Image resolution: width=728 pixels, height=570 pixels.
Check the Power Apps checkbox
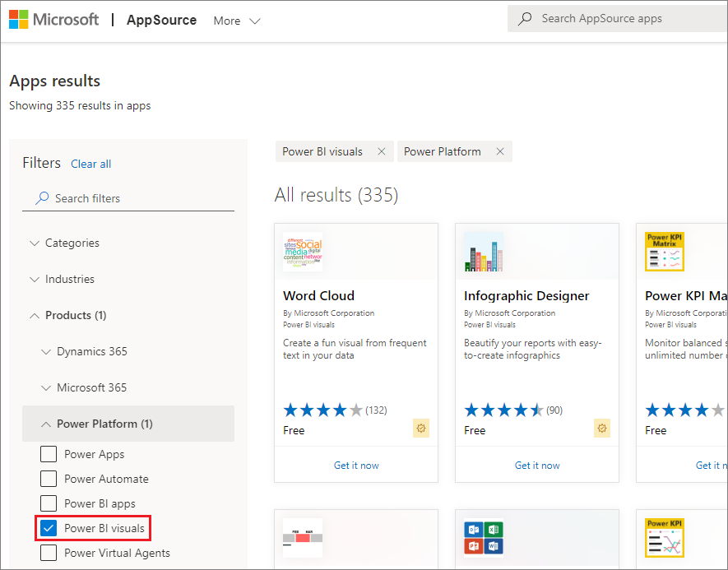(x=49, y=454)
